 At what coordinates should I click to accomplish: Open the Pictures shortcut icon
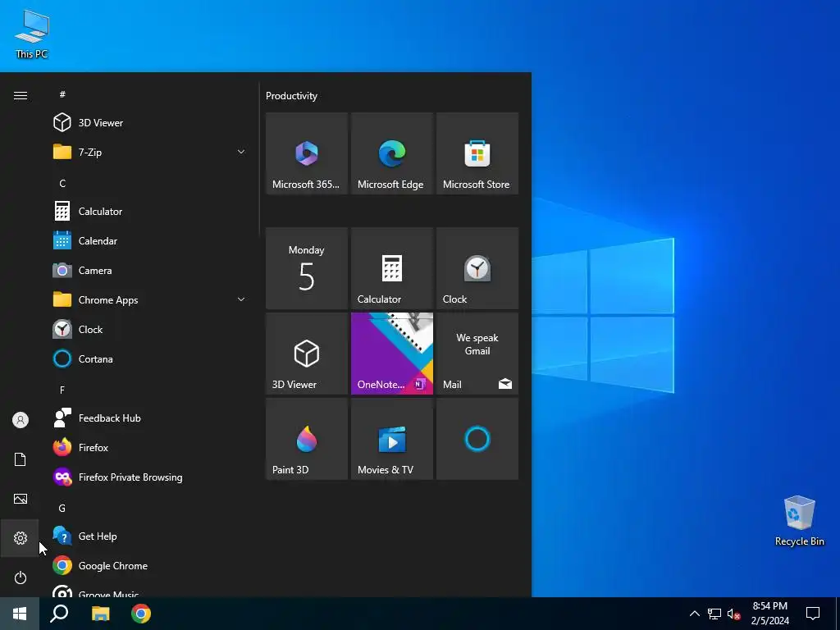pyautogui.click(x=21, y=499)
